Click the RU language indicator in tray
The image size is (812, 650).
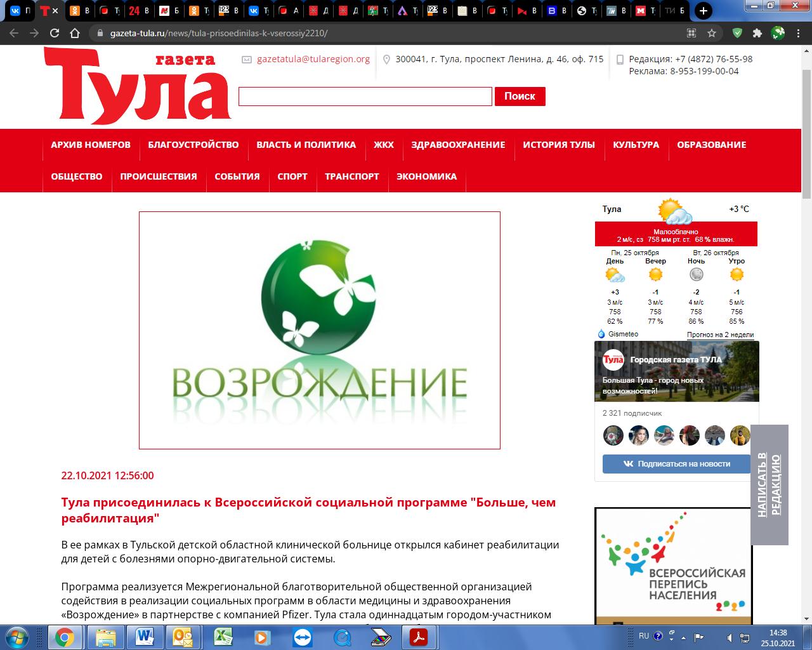tap(644, 636)
